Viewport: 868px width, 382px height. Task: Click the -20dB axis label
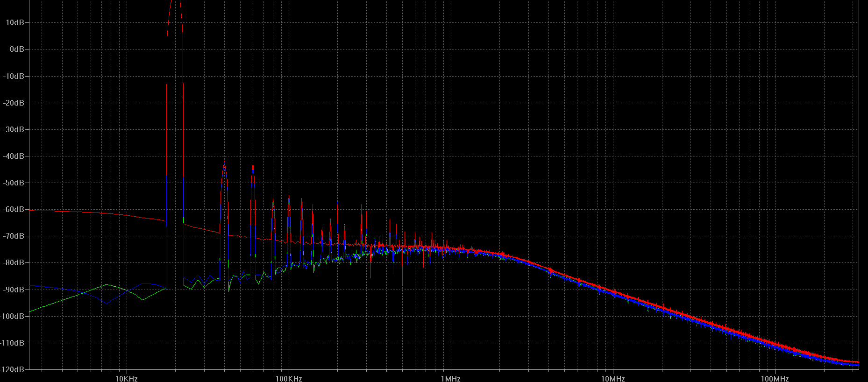14,103
